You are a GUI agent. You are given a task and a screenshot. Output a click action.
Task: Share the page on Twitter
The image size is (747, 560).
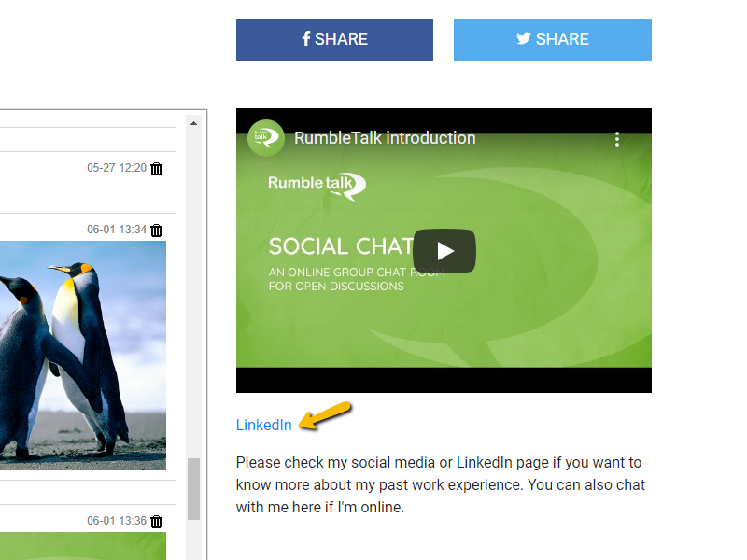[x=552, y=39]
